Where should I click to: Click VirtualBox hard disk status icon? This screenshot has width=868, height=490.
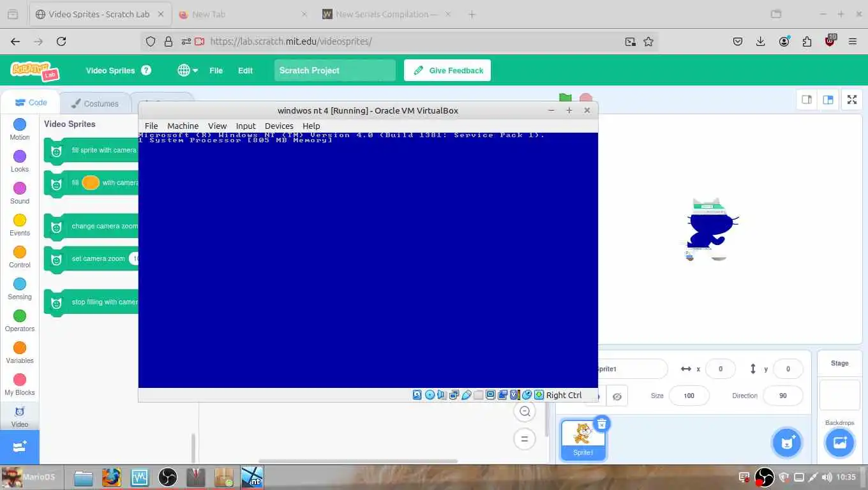[x=417, y=395]
